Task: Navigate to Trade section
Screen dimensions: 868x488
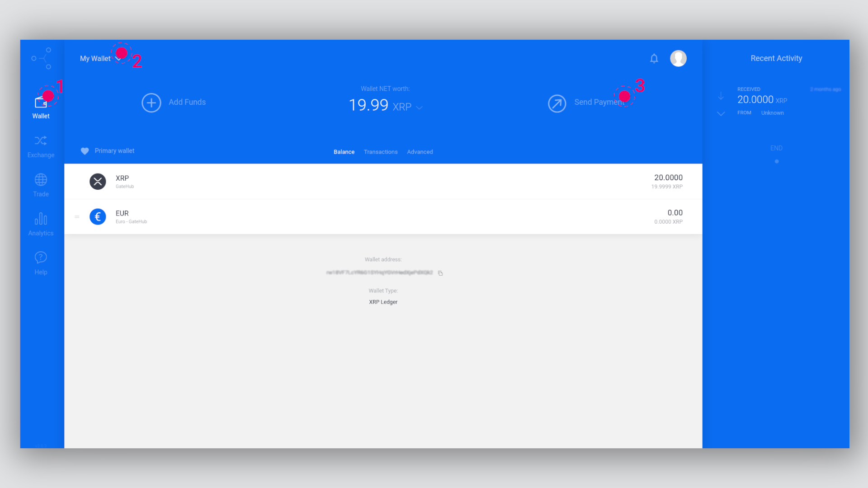Action: (41, 185)
